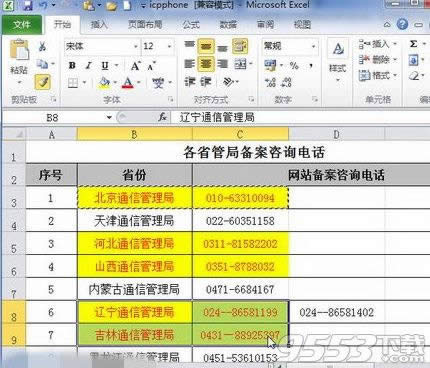This screenshot has height=368, width=430.
Task: Click the Excel help question icon
Action: pyautogui.click(x=402, y=24)
